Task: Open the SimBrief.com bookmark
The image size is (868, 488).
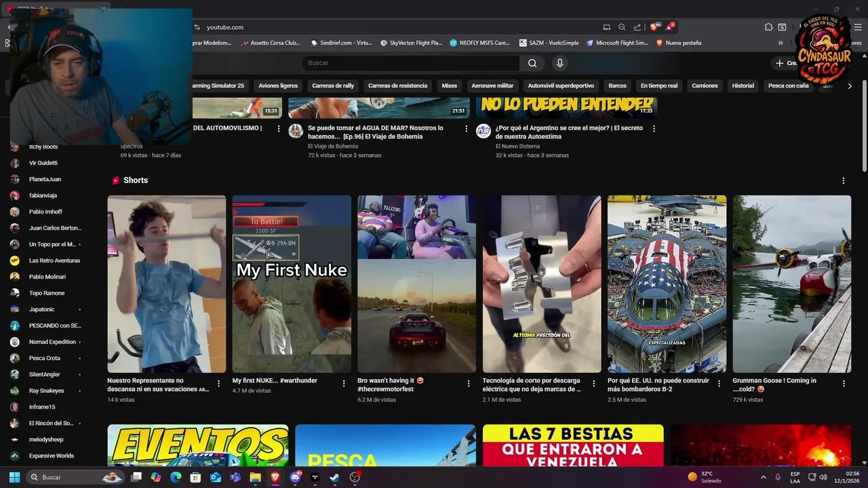Action: (342, 43)
